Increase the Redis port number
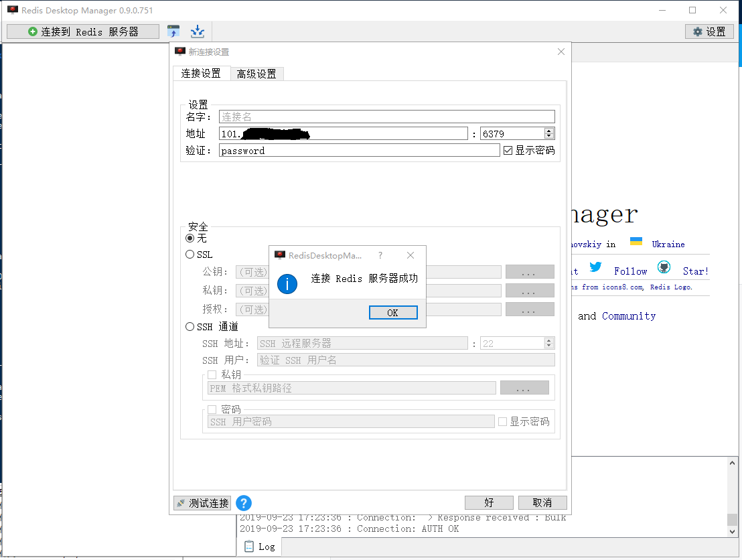This screenshot has width=742, height=560. 549,131
